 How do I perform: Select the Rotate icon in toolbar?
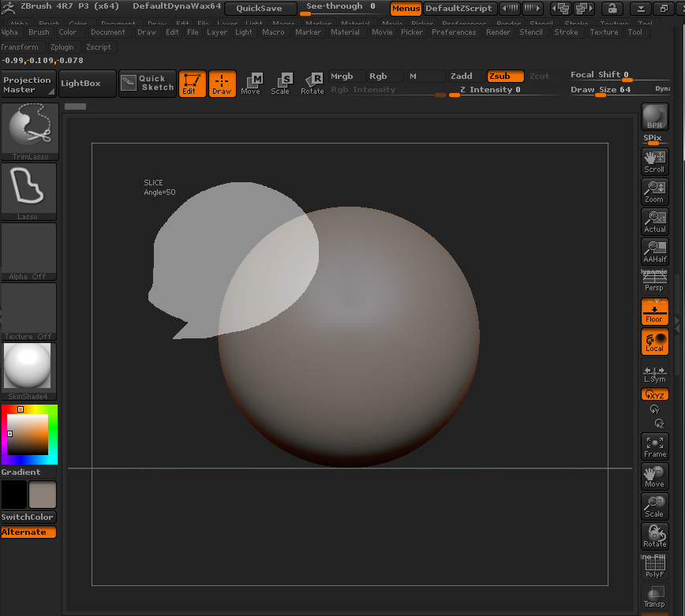[312, 83]
